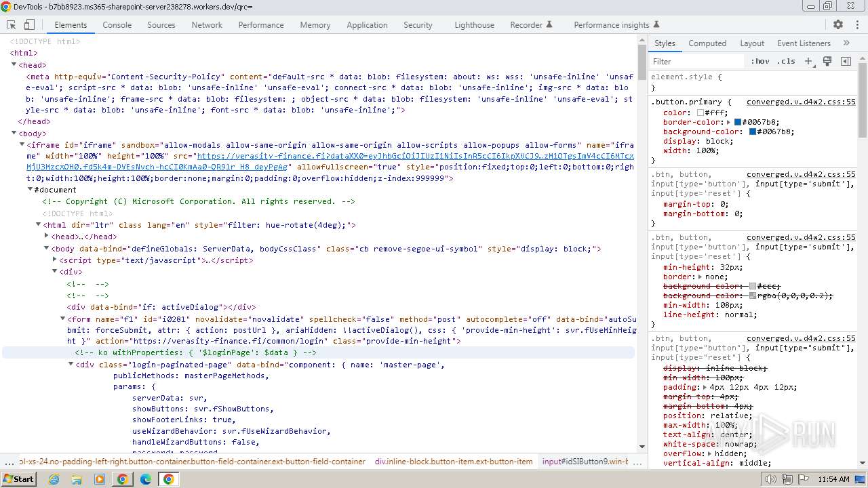Toggle rendering emulations paintbrush icon

click(x=827, y=61)
